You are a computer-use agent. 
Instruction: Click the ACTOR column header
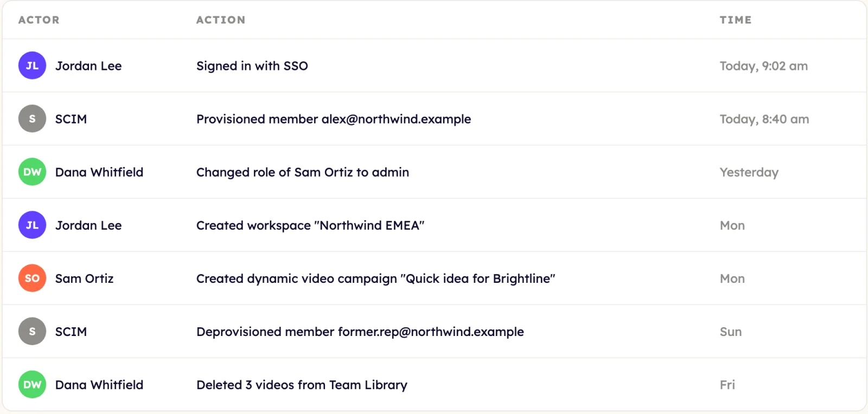39,20
